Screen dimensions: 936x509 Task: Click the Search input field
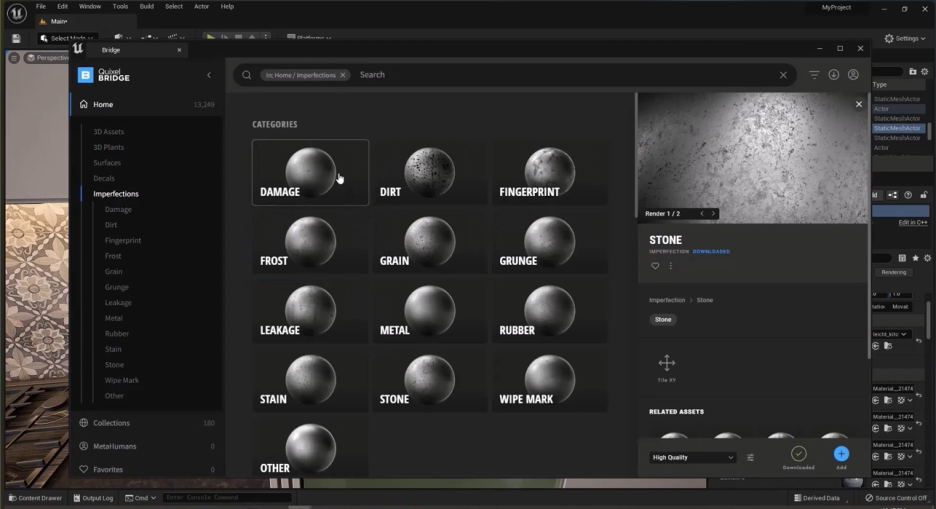(x=564, y=75)
